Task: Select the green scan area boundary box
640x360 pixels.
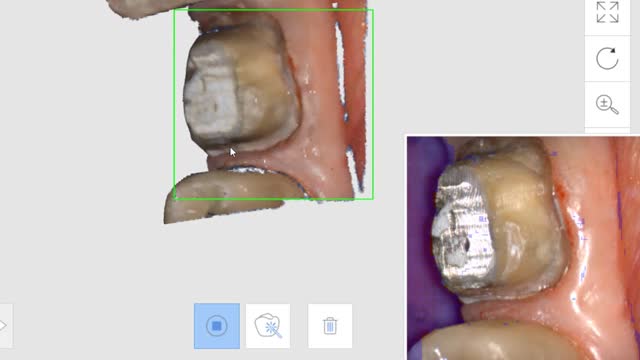Action: 273,104
